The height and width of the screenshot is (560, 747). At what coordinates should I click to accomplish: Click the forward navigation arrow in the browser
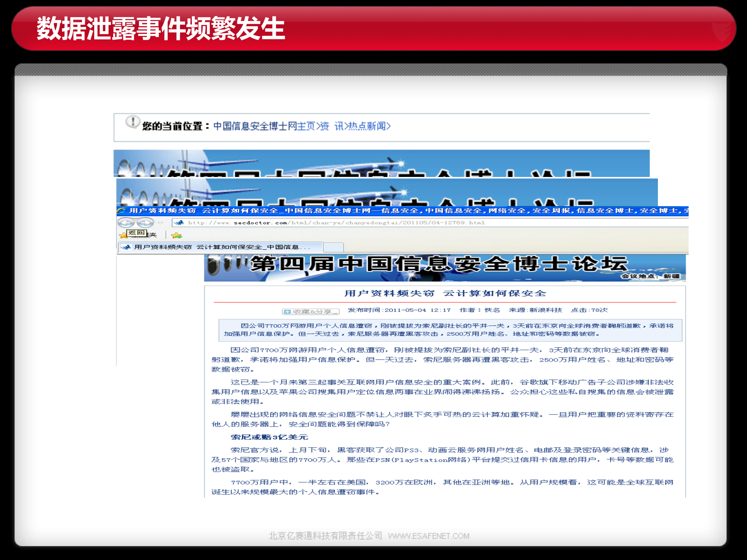(x=145, y=223)
